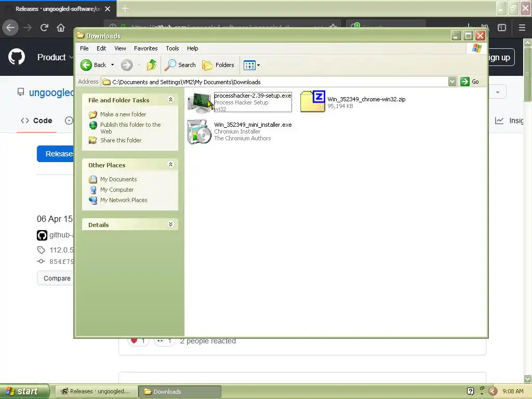Click the My Computer icon in Other Places
The width and height of the screenshot is (532, 399).
(x=93, y=190)
